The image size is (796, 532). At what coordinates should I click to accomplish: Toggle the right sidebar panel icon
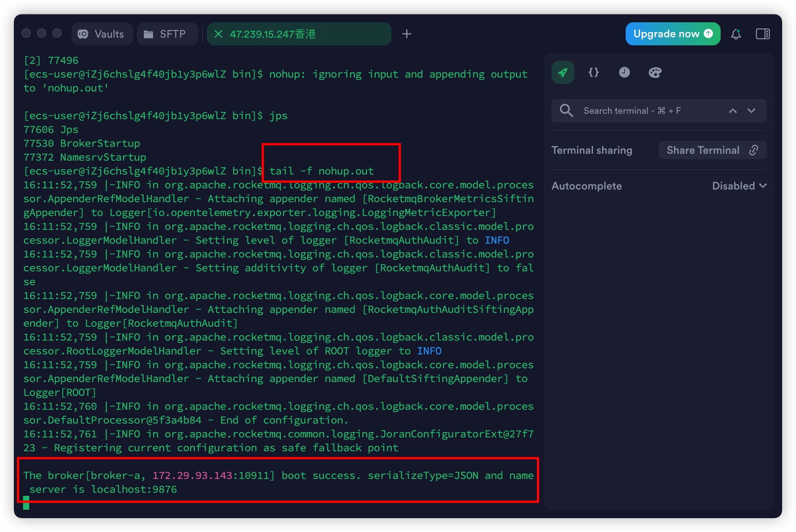[x=763, y=34]
